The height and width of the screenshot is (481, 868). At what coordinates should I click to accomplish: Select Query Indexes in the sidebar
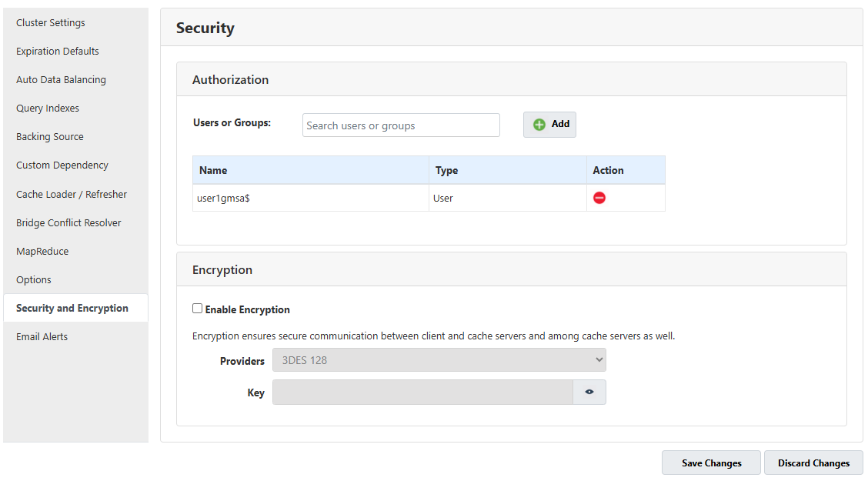pos(48,108)
